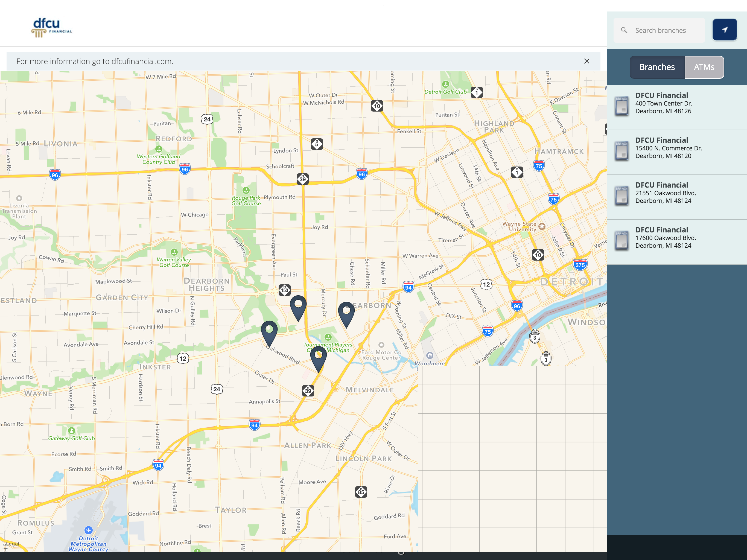Click map pin over Tournament Players Club

click(x=318, y=359)
